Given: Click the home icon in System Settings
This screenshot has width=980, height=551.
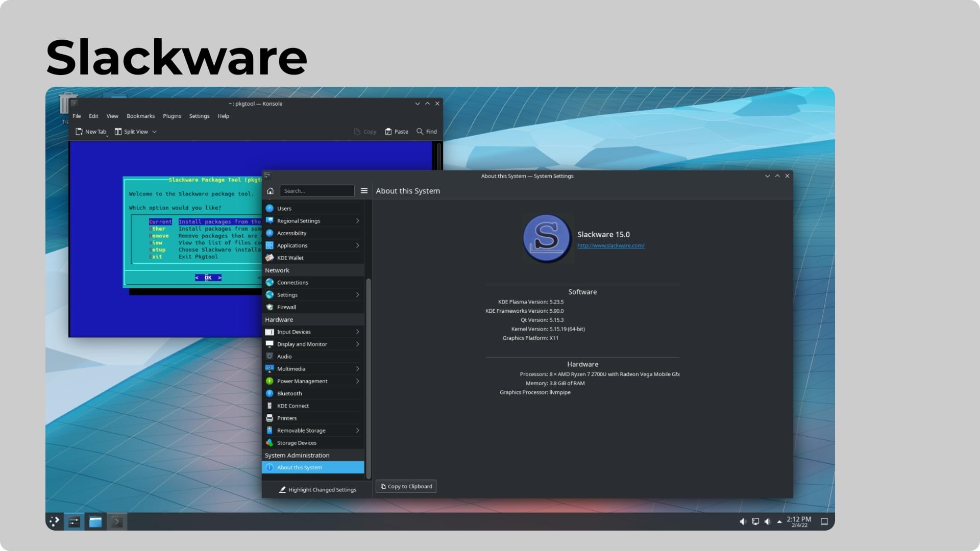Looking at the screenshot, I should point(270,191).
